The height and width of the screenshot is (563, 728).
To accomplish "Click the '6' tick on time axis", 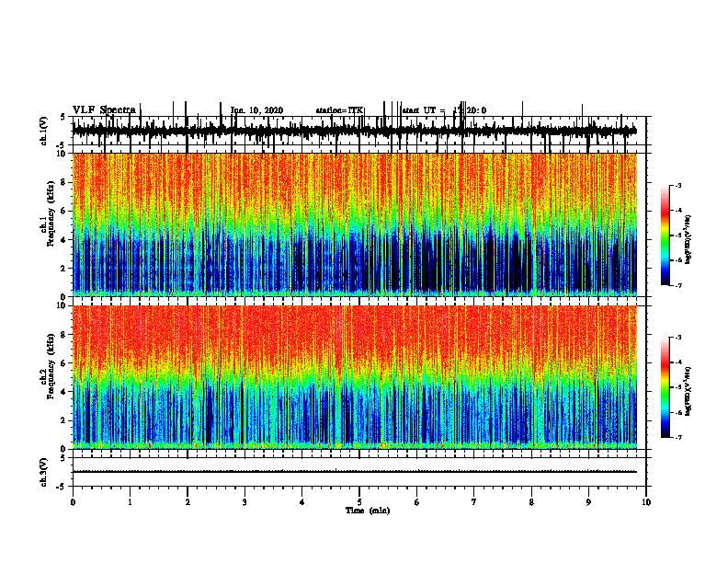I will (417, 502).
